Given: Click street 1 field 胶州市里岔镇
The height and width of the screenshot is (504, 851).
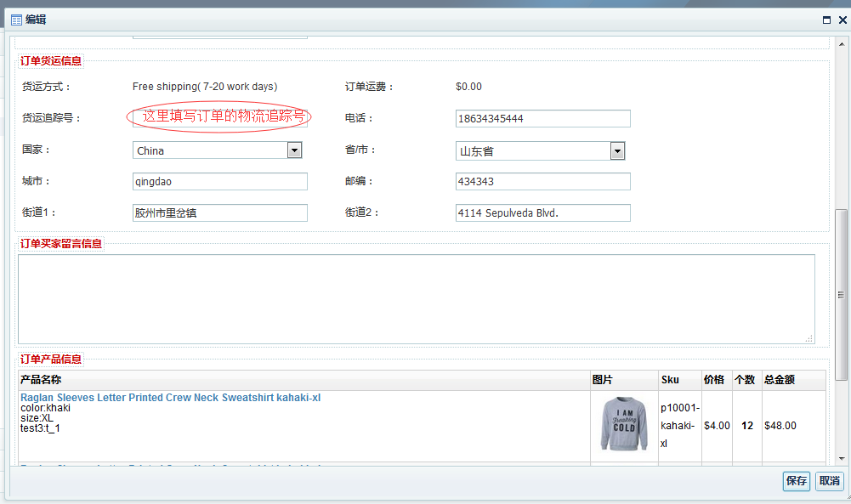Looking at the screenshot, I should tap(220, 212).
